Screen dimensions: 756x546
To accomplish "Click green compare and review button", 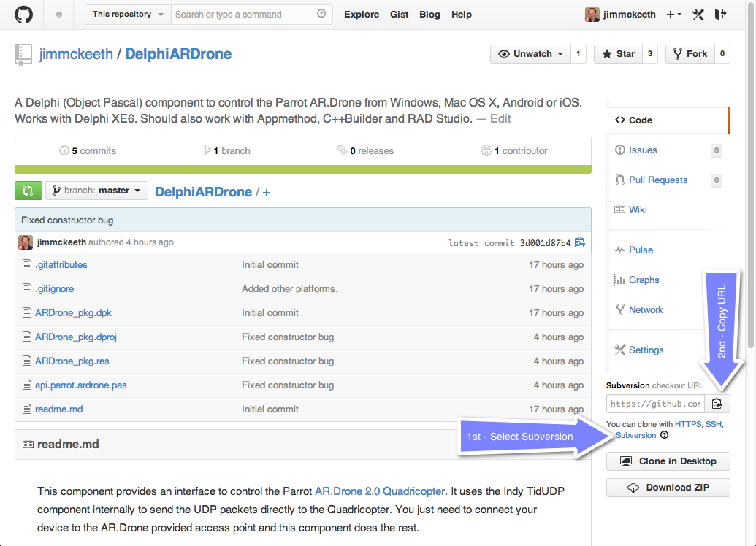I will pyautogui.click(x=28, y=191).
